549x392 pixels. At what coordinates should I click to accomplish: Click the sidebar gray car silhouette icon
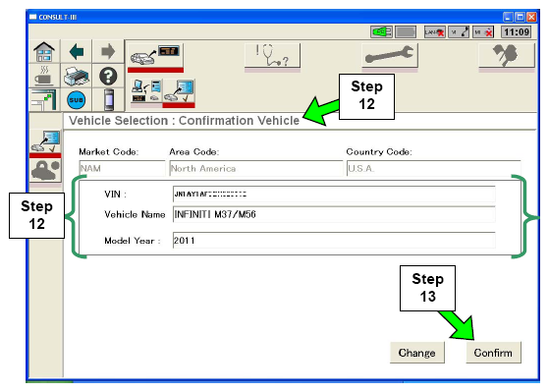(46, 172)
